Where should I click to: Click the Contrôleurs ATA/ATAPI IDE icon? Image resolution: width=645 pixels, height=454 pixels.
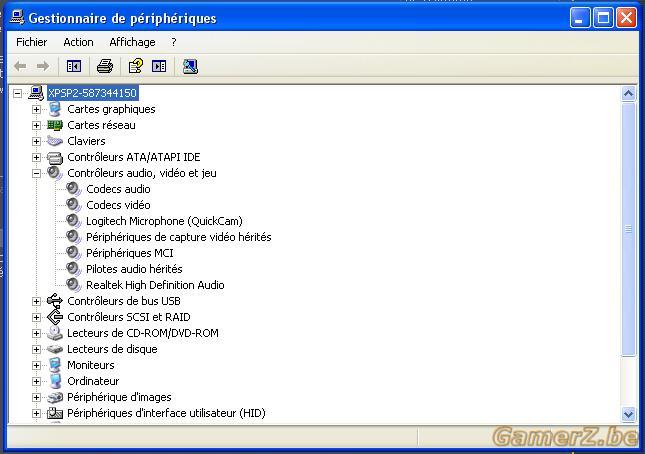[x=55, y=157]
